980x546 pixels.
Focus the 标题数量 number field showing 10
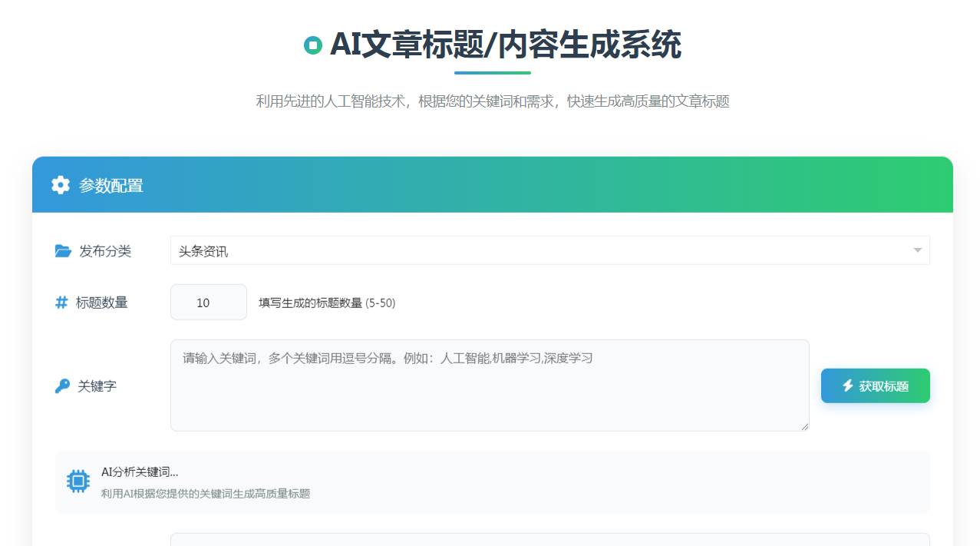tap(208, 303)
